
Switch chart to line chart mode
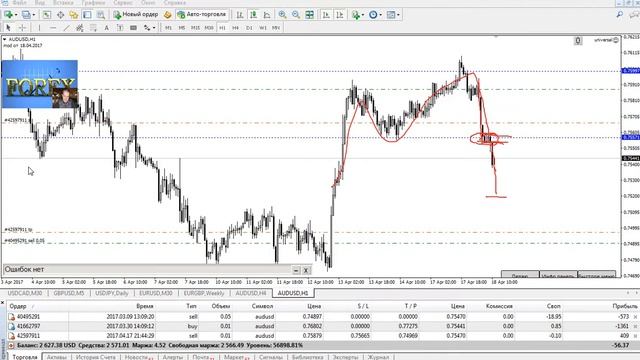(x=267, y=15)
